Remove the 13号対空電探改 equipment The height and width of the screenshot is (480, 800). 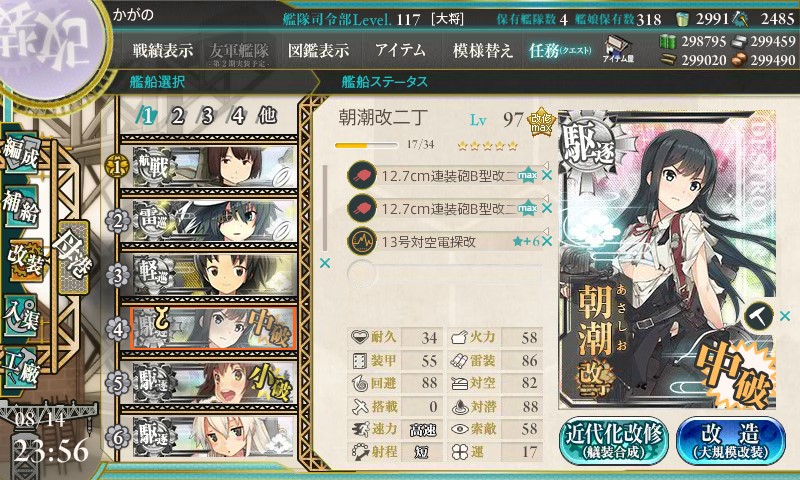coord(547,241)
